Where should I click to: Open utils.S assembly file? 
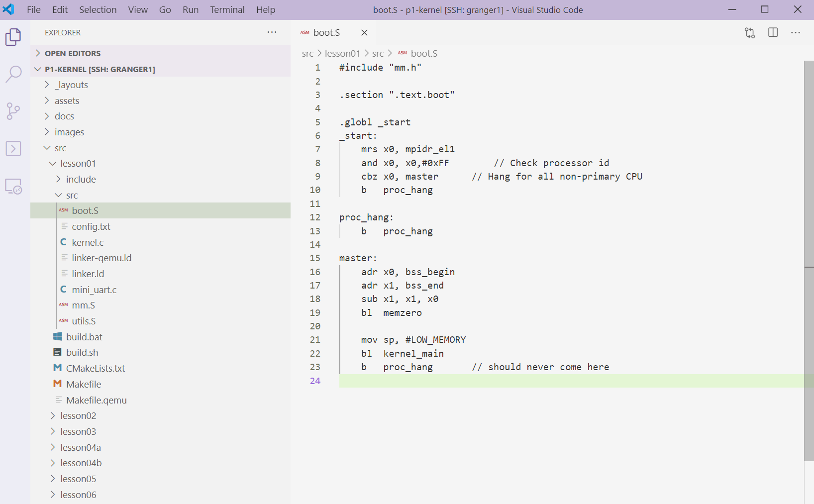[160, 321]
